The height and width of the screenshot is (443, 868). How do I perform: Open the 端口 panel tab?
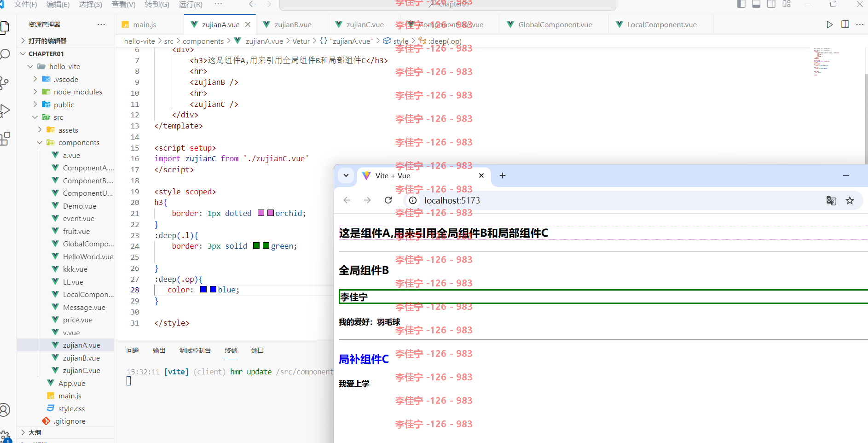pyautogui.click(x=257, y=350)
